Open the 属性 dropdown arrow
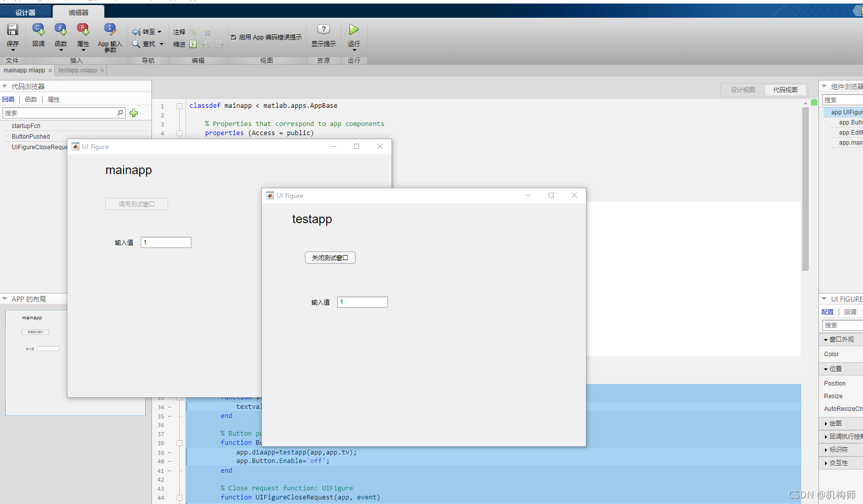 83,50
